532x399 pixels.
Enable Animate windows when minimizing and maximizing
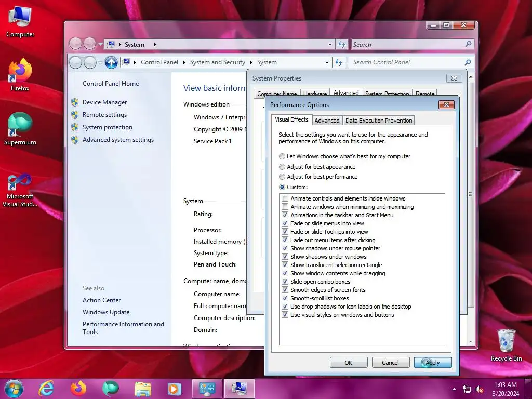tap(285, 207)
